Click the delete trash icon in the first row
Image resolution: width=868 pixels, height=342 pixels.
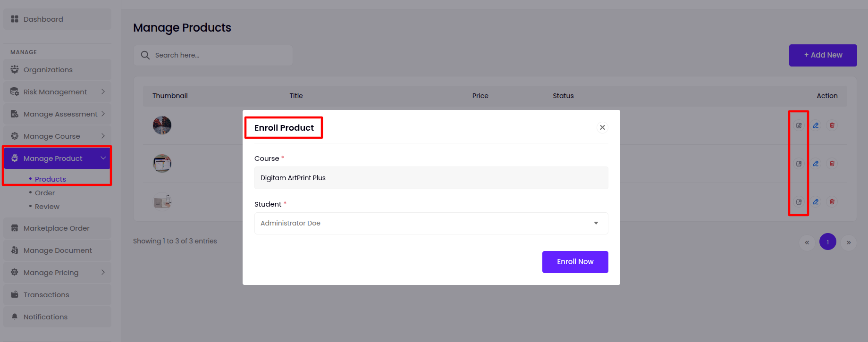[832, 125]
